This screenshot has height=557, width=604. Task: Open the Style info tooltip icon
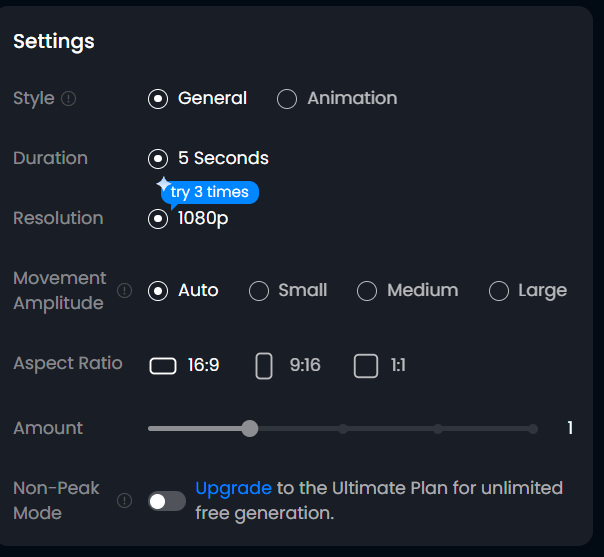point(69,99)
